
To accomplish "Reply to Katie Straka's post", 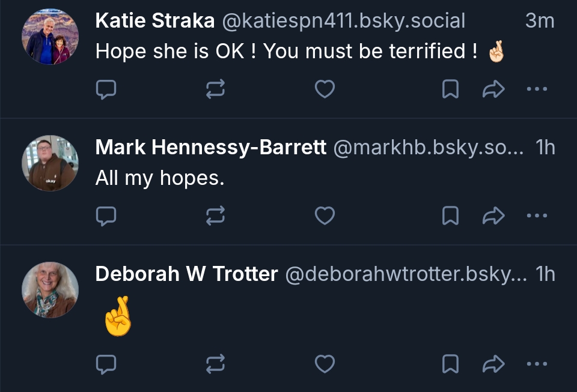I will click(106, 89).
